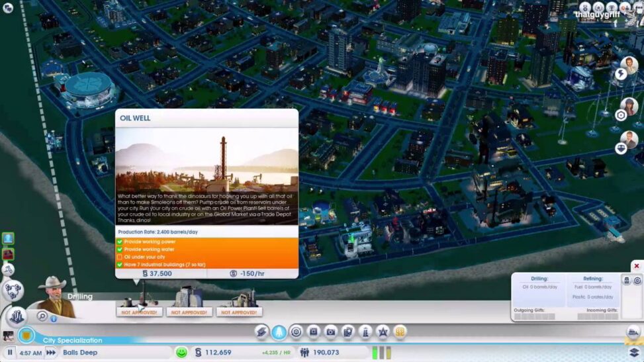Click the thatguygriff username text
Image resolution: width=644 pixels, height=362 pixels.
click(x=598, y=15)
